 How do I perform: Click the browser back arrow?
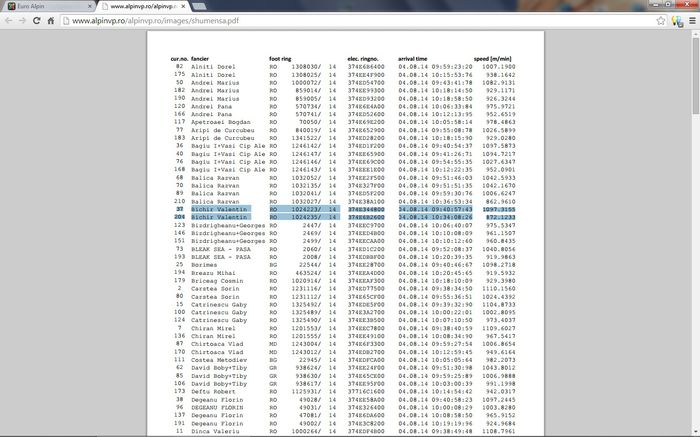pos(9,20)
